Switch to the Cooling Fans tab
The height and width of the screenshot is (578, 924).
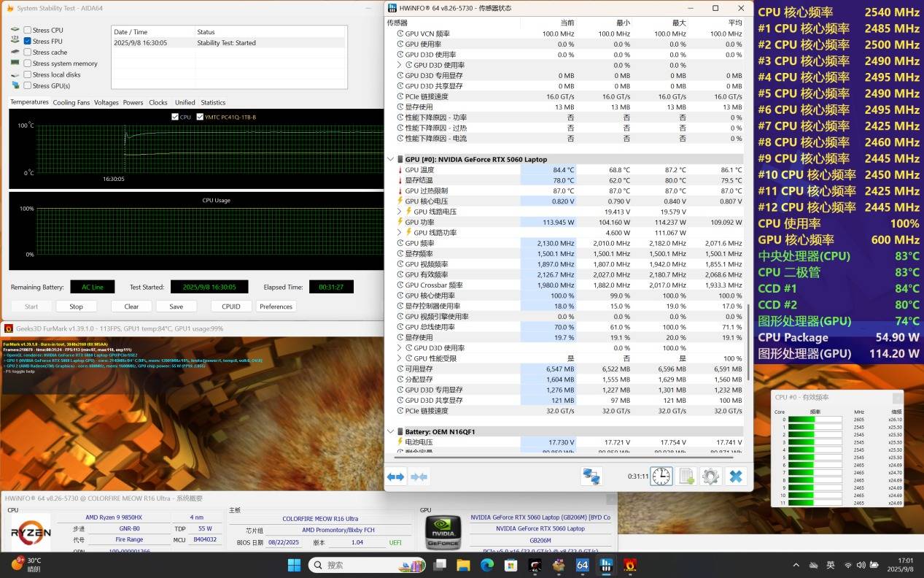click(71, 102)
